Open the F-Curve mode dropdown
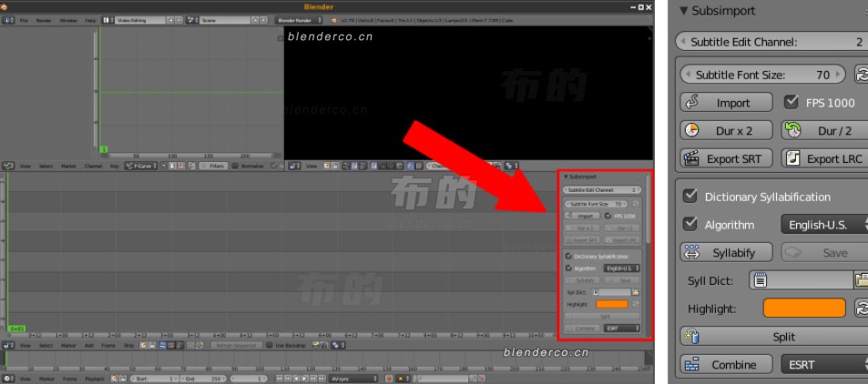Image resolution: width=868 pixels, height=384 pixels. [141, 166]
